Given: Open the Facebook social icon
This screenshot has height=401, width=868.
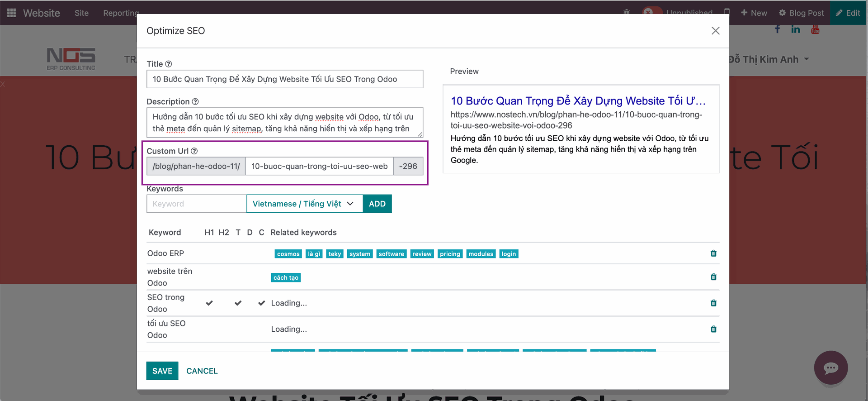Looking at the screenshot, I should [778, 29].
